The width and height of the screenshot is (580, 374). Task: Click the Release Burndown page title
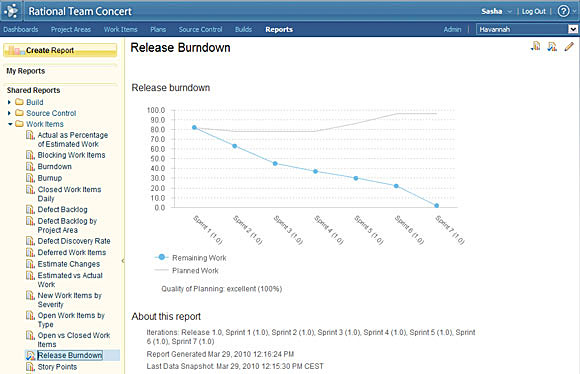[181, 47]
